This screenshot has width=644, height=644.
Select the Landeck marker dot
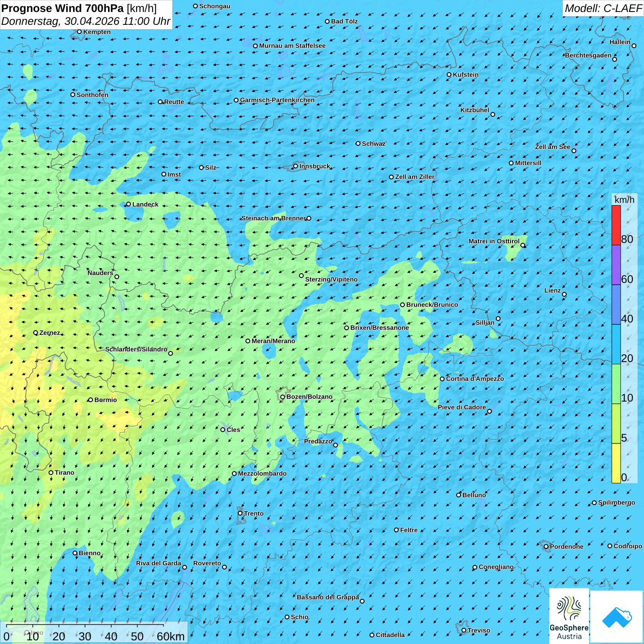(128, 204)
